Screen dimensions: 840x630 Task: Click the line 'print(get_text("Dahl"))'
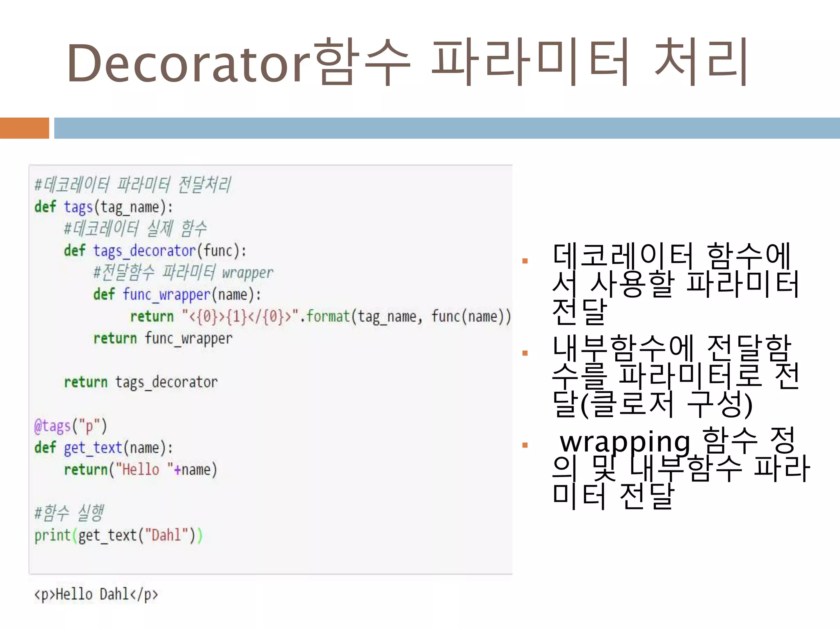pyautogui.click(x=119, y=536)
